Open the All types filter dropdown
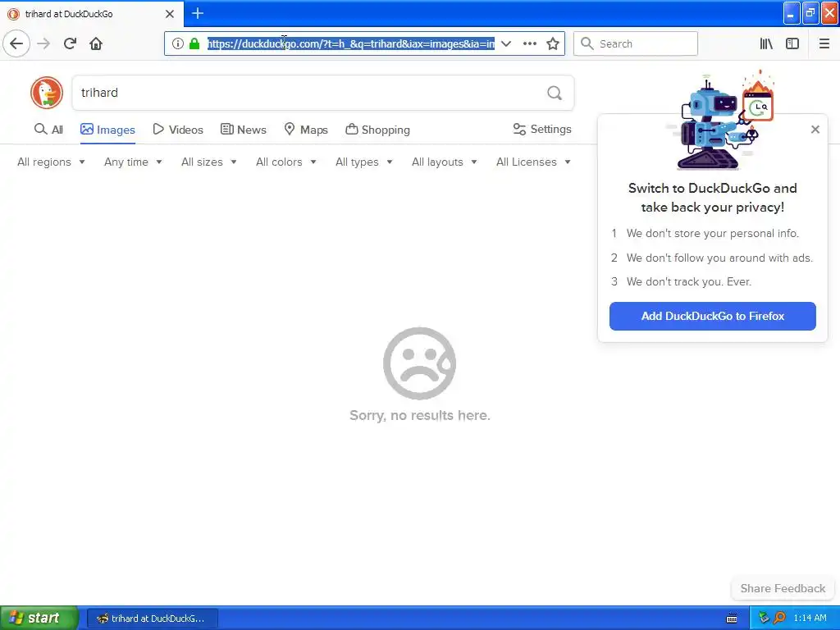Screen dimensions: 840x630 click(x=363, y=162)
